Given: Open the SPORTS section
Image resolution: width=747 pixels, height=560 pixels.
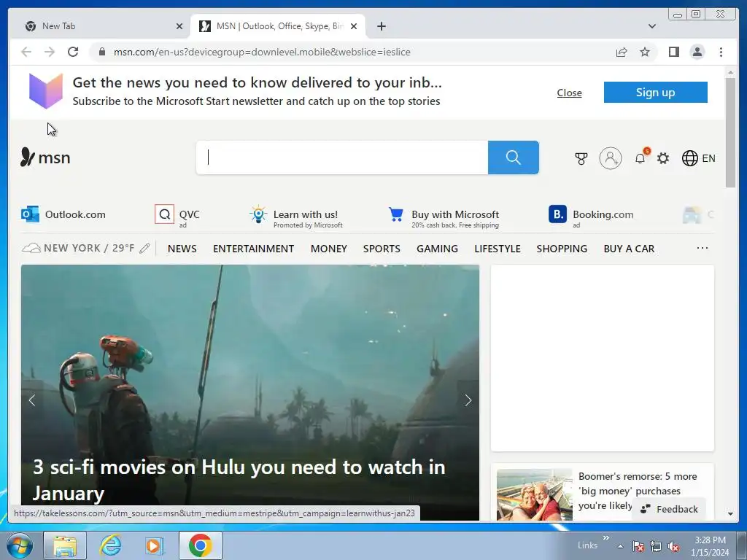Looking at the screenshot, I should coord(382,249).
